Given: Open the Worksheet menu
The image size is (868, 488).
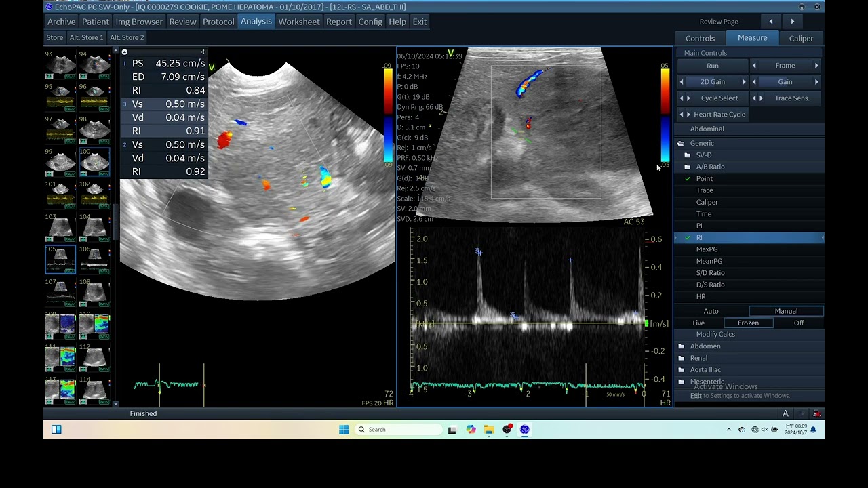Looking at the screenshot, I should coord(298,22).
